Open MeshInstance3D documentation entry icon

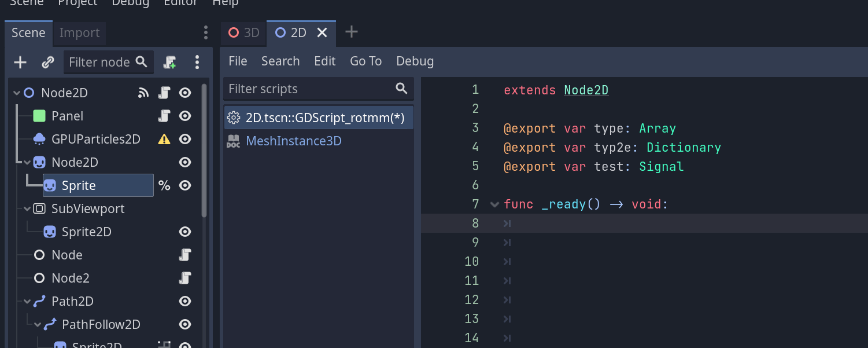(233, 140)
